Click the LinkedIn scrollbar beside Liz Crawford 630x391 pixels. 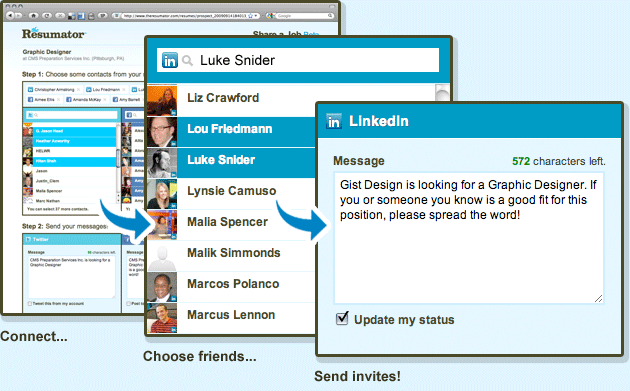click(x=442, y=93)
